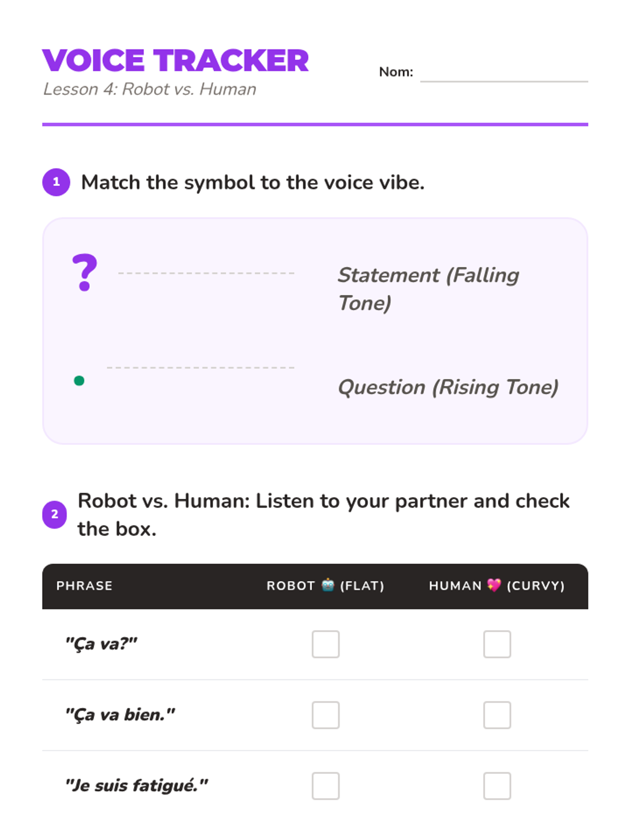The image size is (630, 840).
Task: Check Robot box for "Je suis fatigué."
Action: pyautogui.click(x=325, y=785)
